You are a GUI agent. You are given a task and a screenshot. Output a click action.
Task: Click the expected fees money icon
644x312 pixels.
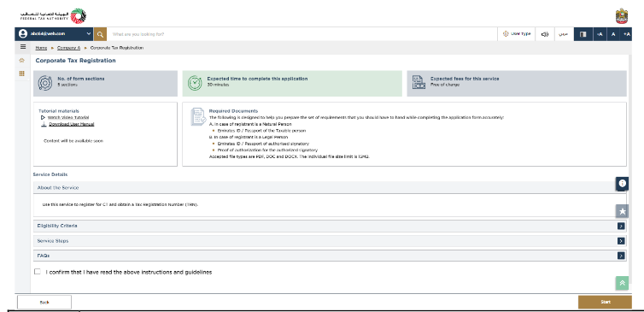419,83
